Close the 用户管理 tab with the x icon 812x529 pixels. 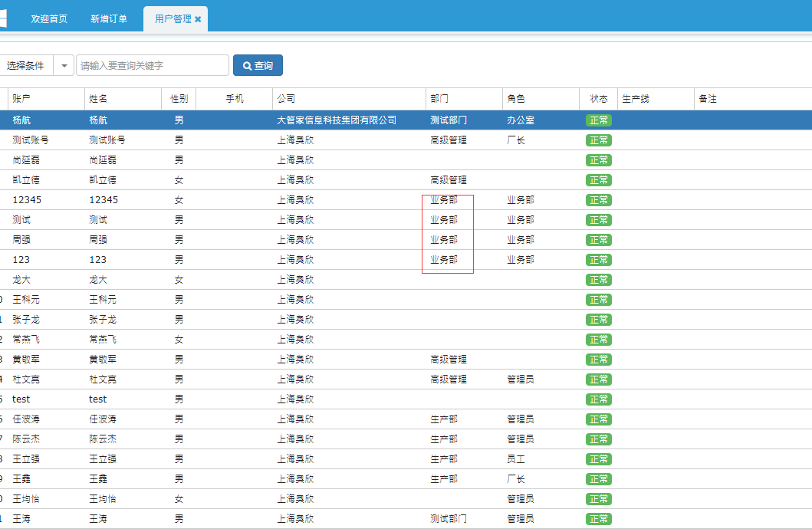[198, 19]
